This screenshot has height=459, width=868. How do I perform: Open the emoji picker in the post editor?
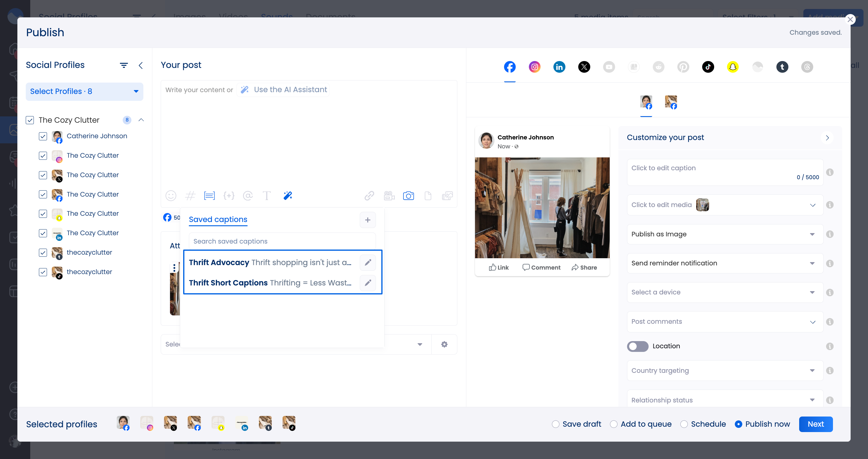click(x=171, y=195)
